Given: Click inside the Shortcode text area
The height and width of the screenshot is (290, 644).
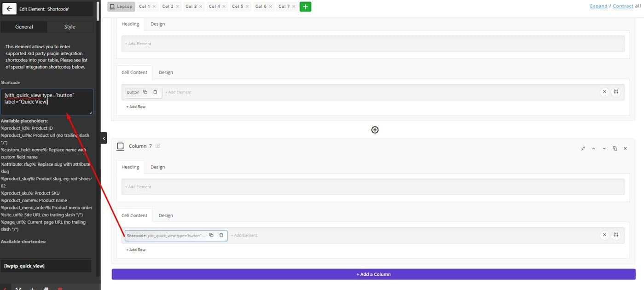Looking at the screenshot, I should coord(46,102).
